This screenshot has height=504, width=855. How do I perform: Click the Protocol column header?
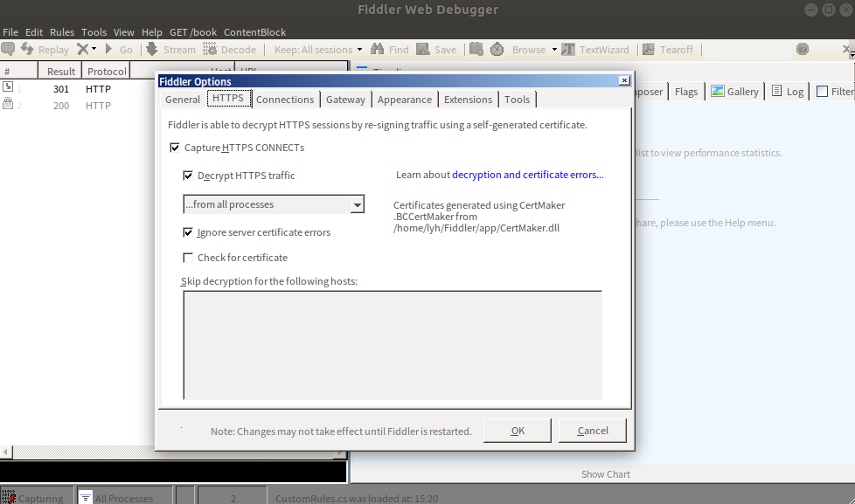(107, 72)
